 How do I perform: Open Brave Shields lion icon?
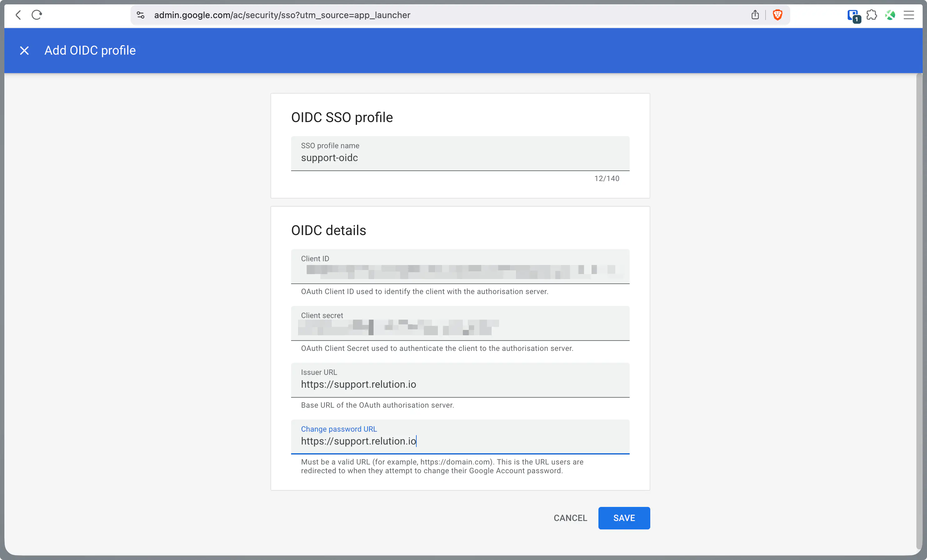777,15
